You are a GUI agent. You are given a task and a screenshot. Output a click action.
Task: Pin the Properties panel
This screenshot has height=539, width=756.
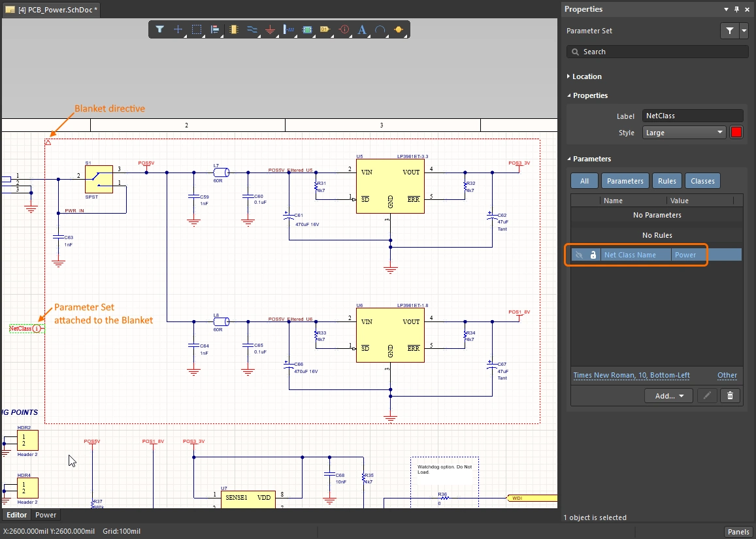(x=737, y=9)
